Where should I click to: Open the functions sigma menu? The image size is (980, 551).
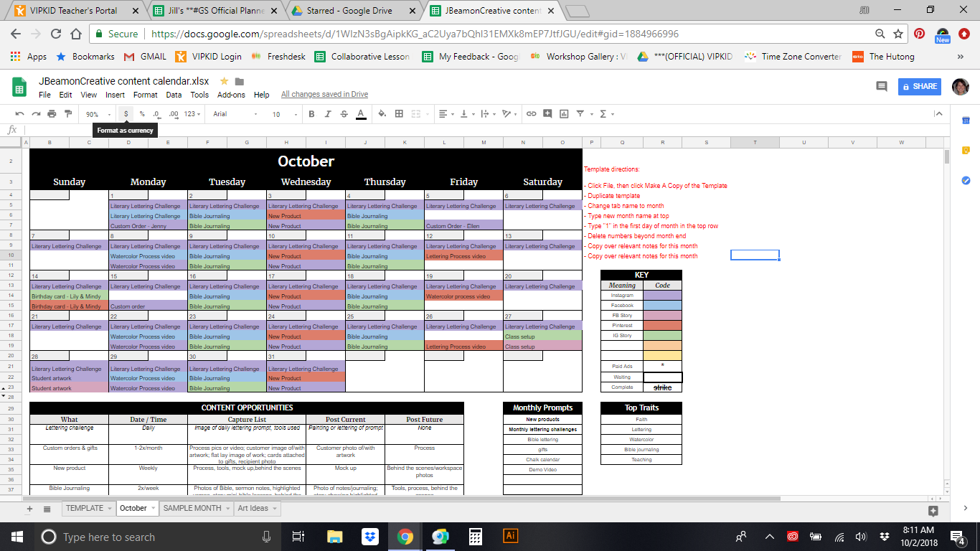tap(606, 113)
